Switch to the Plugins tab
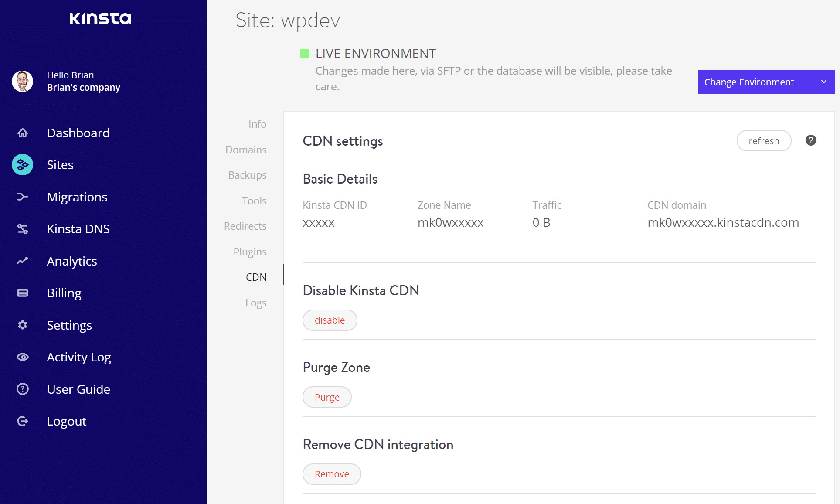840x504 pixels. tap(250, 252)
